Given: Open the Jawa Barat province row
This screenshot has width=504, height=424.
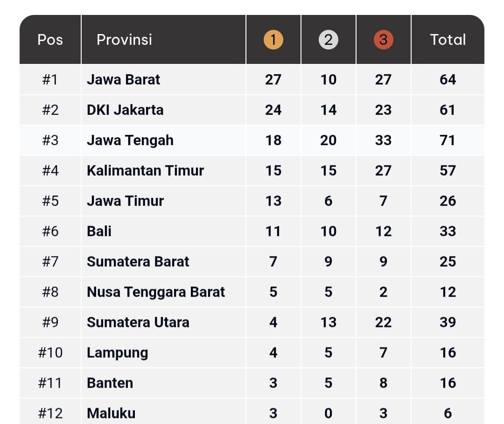Looking at the screenshot, I should coord(123,80).
